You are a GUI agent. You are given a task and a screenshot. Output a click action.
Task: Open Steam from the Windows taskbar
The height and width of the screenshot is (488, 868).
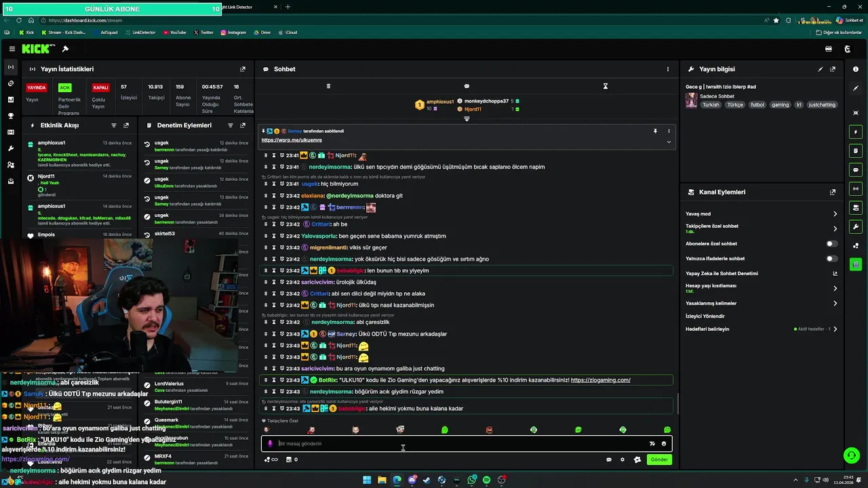coord(427,480)
